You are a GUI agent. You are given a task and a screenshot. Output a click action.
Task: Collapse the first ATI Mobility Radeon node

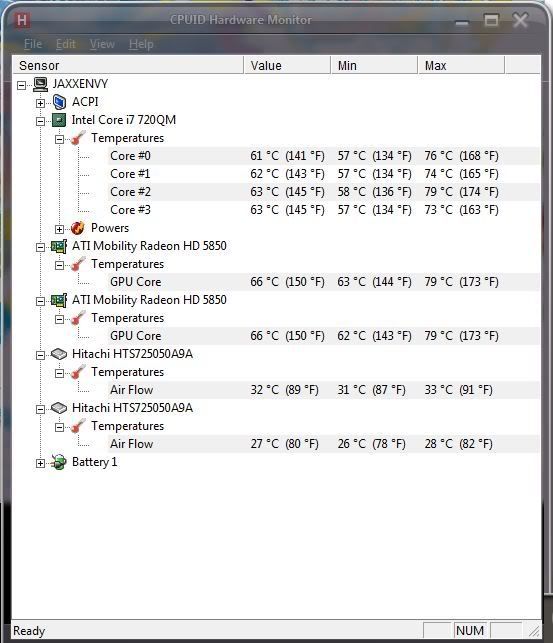pyautogui.click(x=40, y=247)
